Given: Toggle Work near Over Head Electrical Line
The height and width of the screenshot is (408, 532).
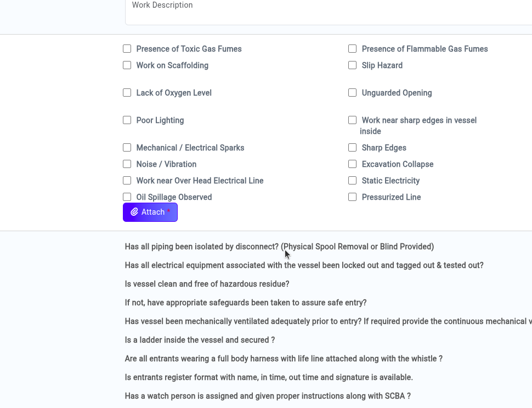Looking at the screenshot, I should 127,181.
